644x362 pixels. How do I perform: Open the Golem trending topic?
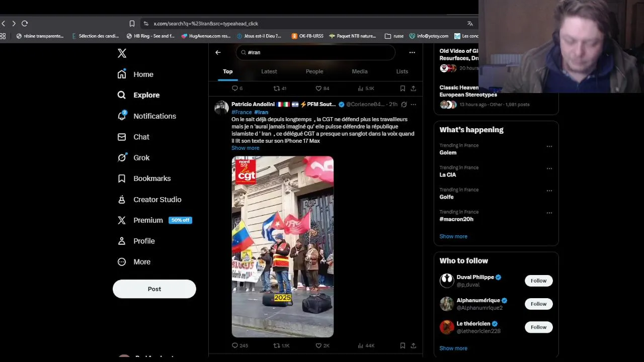[x=448, y=153]
